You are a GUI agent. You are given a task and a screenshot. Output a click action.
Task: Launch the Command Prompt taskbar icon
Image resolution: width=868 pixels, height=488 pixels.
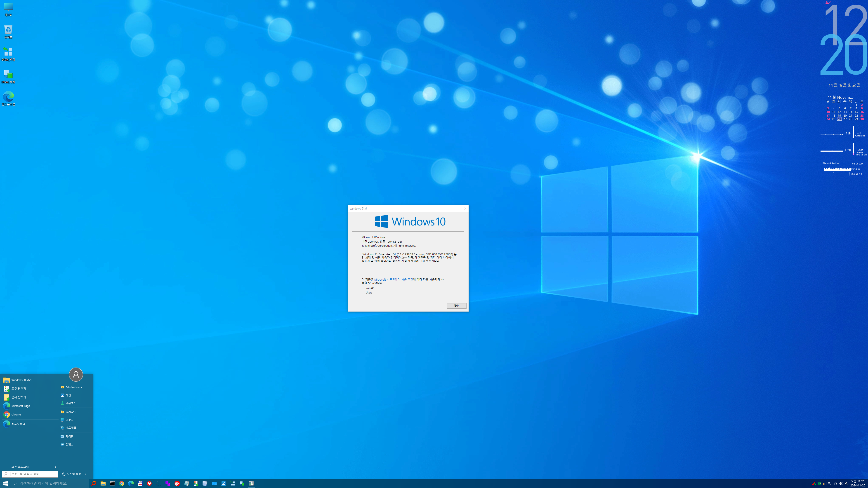coord(112,483)
